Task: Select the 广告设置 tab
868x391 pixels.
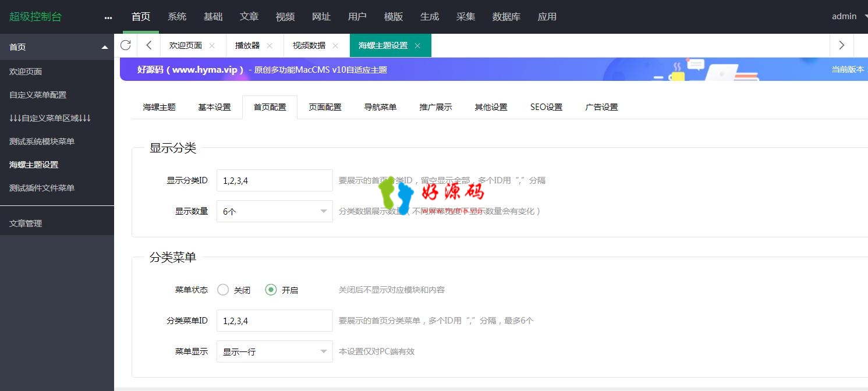Action: point(602,107)
